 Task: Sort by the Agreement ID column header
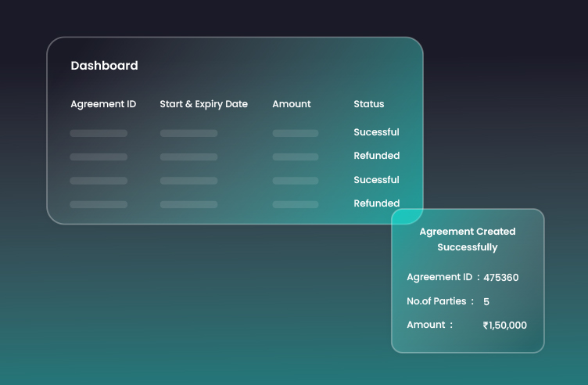pos(103,104)
